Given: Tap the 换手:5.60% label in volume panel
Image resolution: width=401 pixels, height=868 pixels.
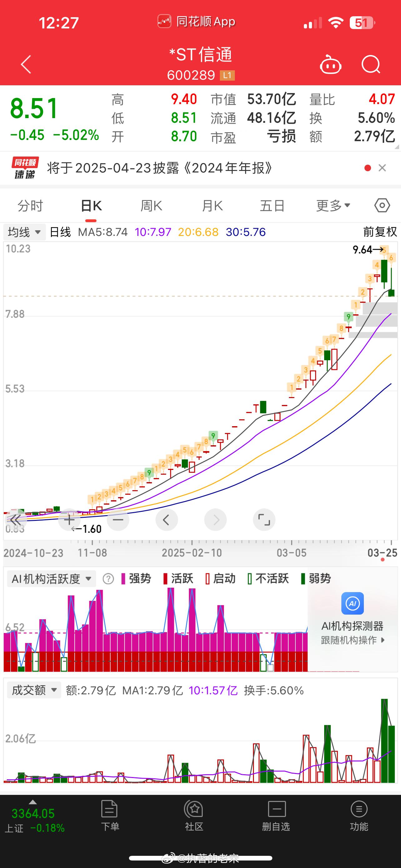Looking at the screenshot, I should pos(274,691).
